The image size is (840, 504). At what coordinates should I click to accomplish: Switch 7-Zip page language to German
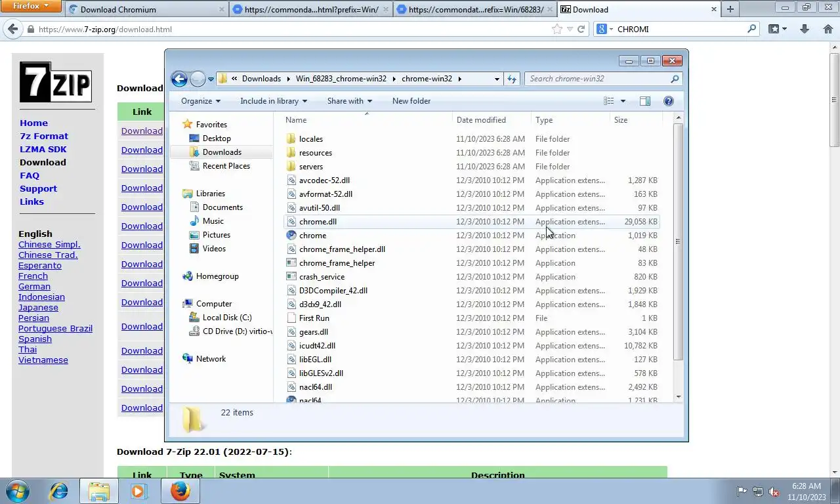(34, 287)
